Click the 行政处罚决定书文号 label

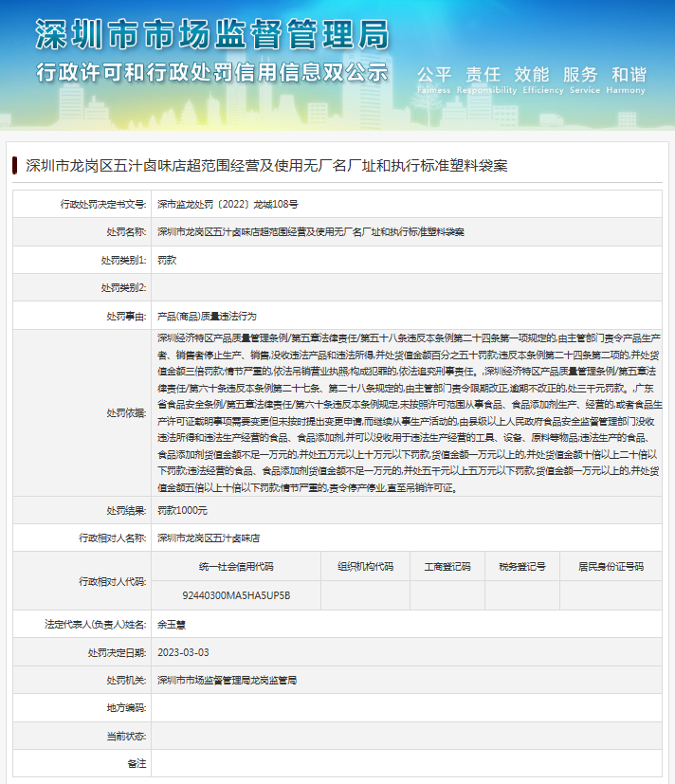(x=103, y=204)
